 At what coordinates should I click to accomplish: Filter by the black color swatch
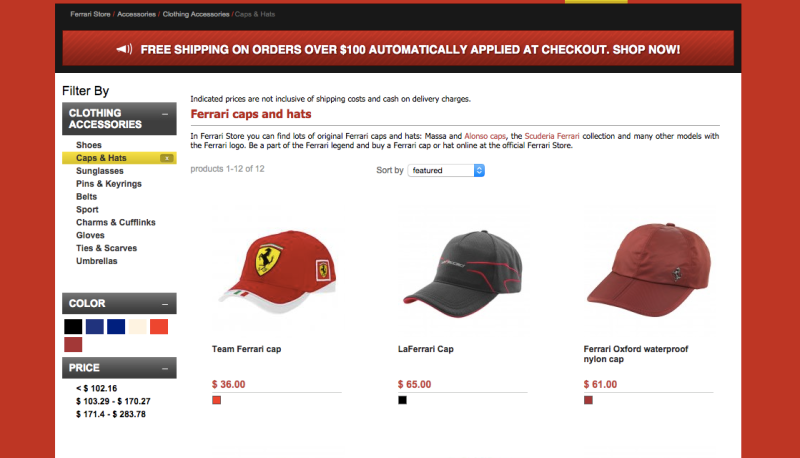(73, 326)
